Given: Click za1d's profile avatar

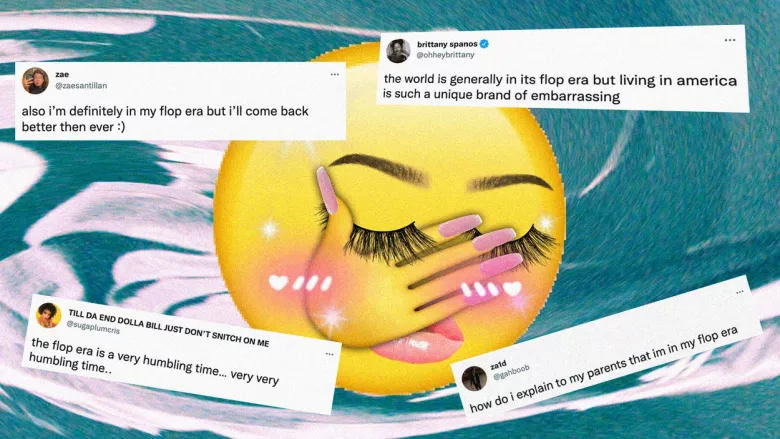Looking at the screenshot, I should click(474, 378).
